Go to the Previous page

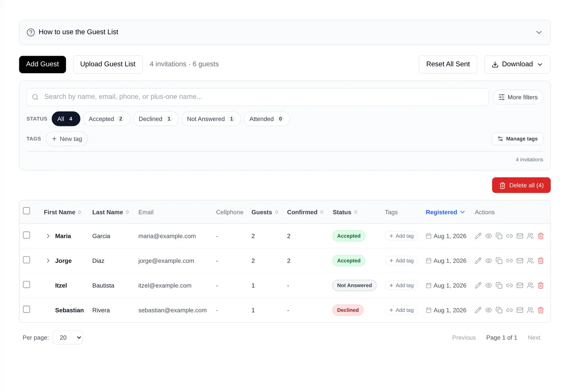coord(464,338)
